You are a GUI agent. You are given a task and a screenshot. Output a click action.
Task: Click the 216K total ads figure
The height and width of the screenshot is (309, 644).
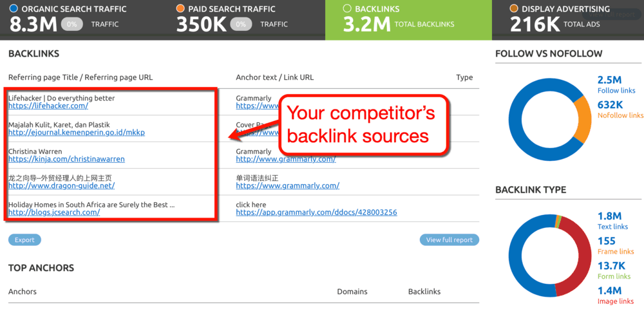[535, 24]
